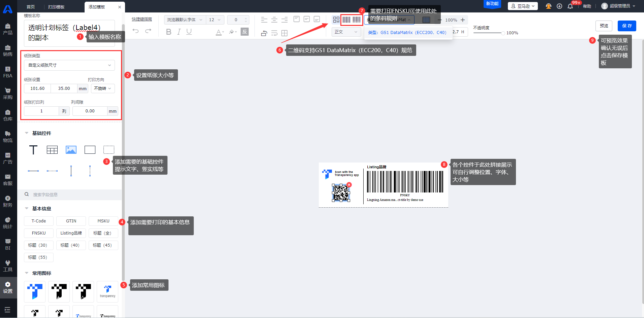The height and width of the screenshot is (318, 644).
Task: Click the undo arrow icon
Action: coord(135,31)
